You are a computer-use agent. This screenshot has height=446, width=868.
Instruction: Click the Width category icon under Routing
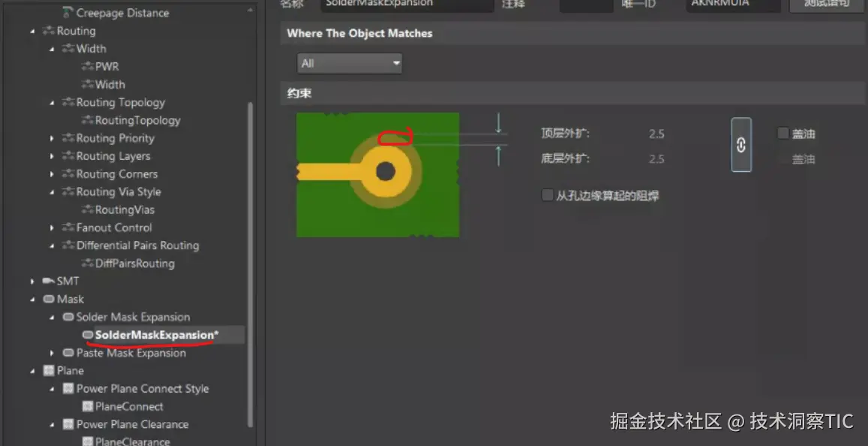coord(68,49)
